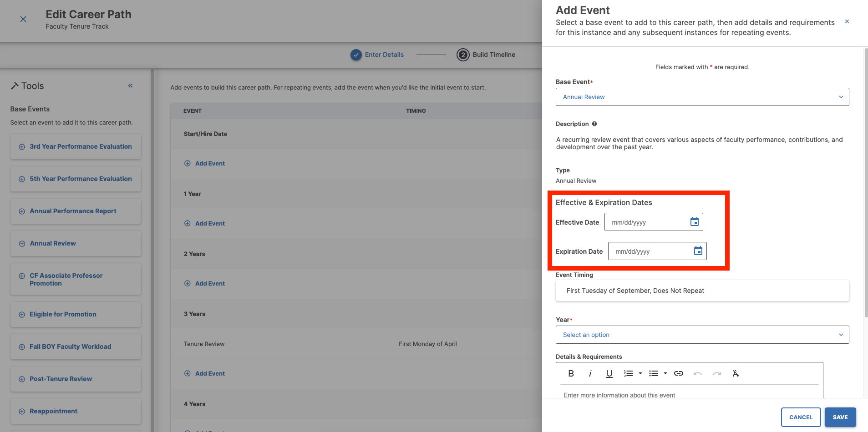
Task: Add Reappointment base event
Action: coord(76,411)
